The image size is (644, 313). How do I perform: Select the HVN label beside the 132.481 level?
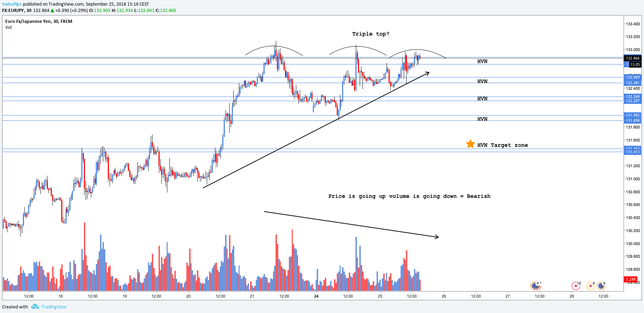click(x=482, y=81)
